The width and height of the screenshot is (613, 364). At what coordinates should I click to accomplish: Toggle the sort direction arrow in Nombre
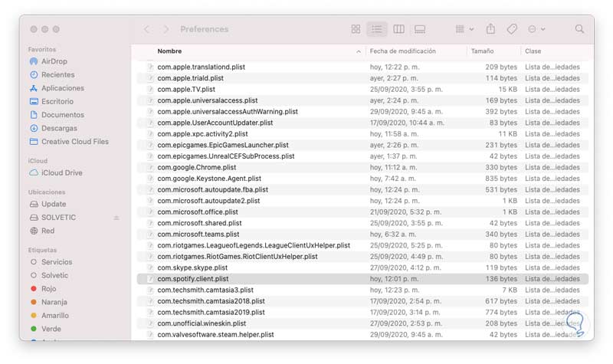[x=359, y=51]
